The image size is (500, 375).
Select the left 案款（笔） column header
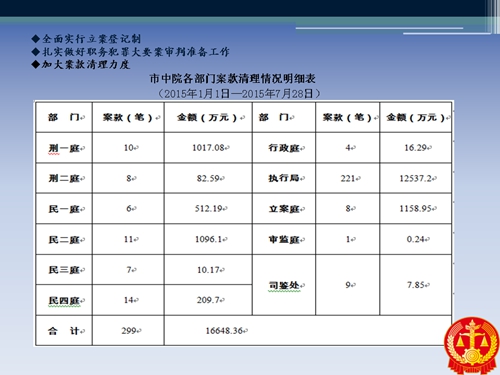click(x=128, y=117)
